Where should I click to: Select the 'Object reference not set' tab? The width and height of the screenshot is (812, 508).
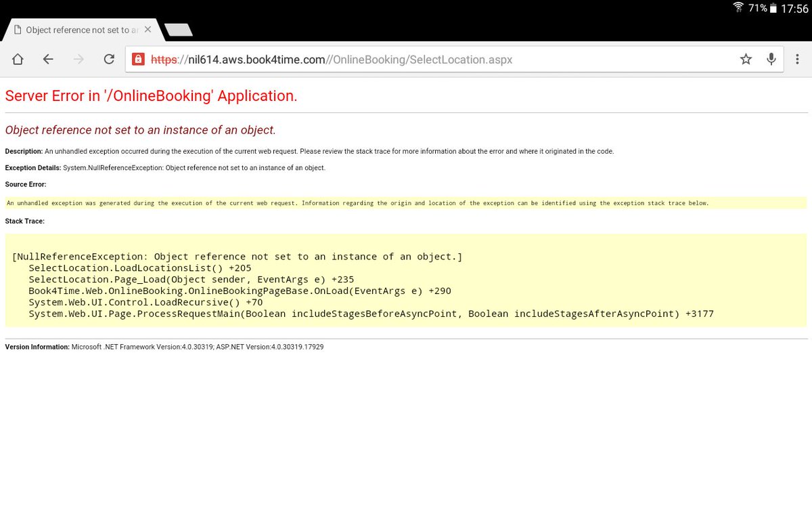tap(81, 30)
